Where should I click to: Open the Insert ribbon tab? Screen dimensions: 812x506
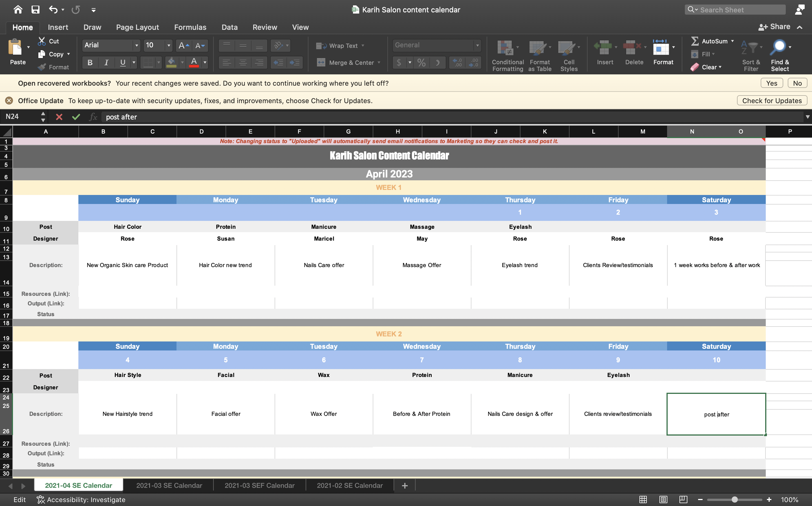click(58, 27)
